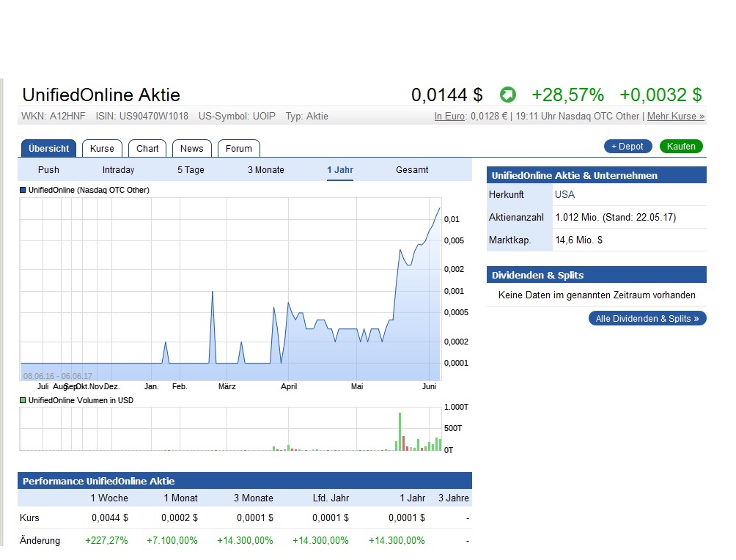Open the Forum tab

point(238,148)
